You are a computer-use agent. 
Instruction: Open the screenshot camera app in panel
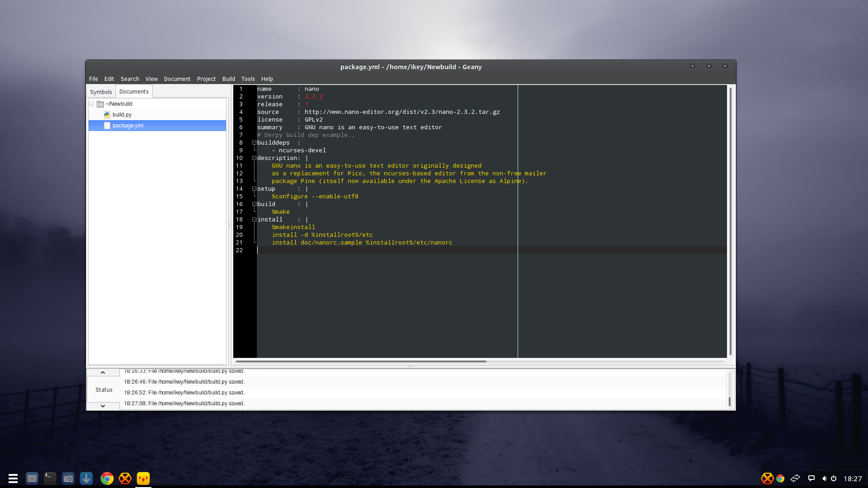click(68, 478)
